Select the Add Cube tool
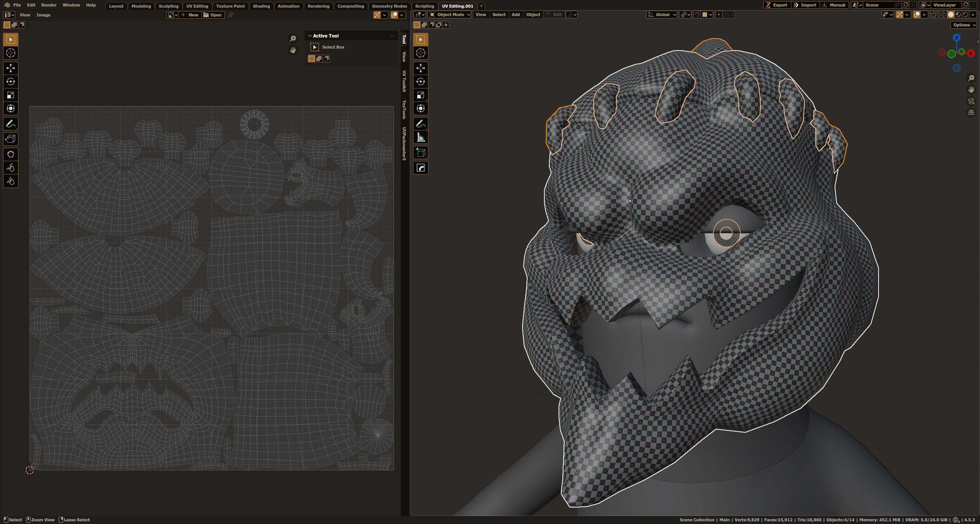Image resolution: width=980 pixels, height=524 pixels. (x=421, y=153)
